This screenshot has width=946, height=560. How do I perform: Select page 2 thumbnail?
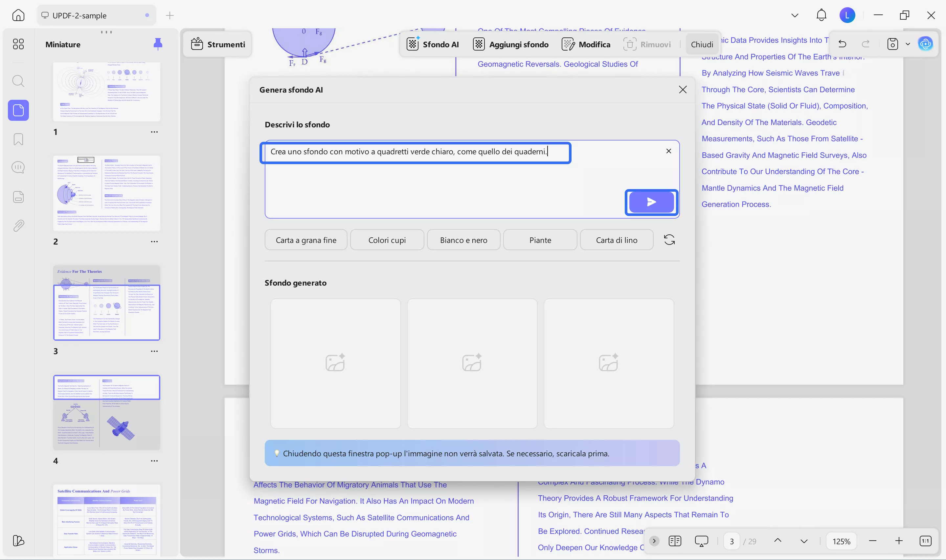click(106, 193)
